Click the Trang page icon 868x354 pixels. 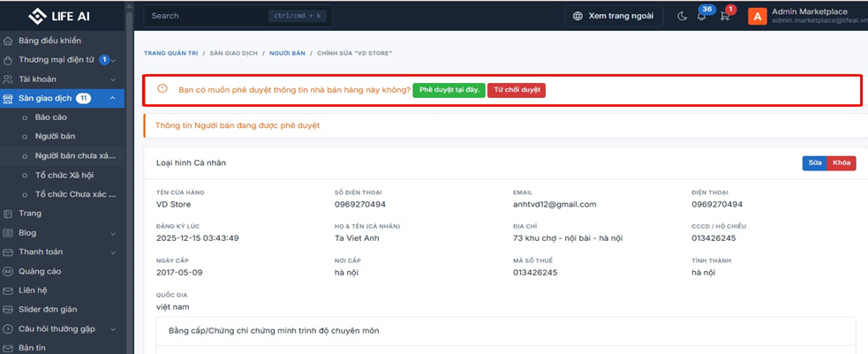tap(8, 214)
